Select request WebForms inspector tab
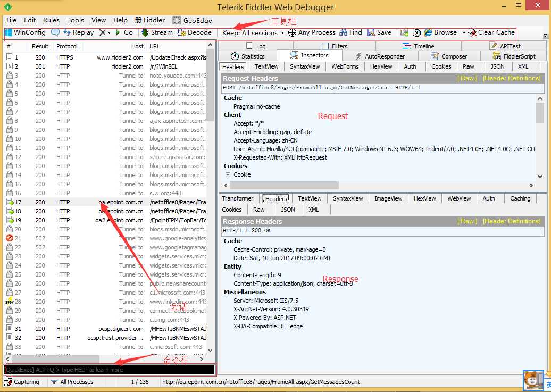Viewport: 551px width, 392px height. [345, 66]
